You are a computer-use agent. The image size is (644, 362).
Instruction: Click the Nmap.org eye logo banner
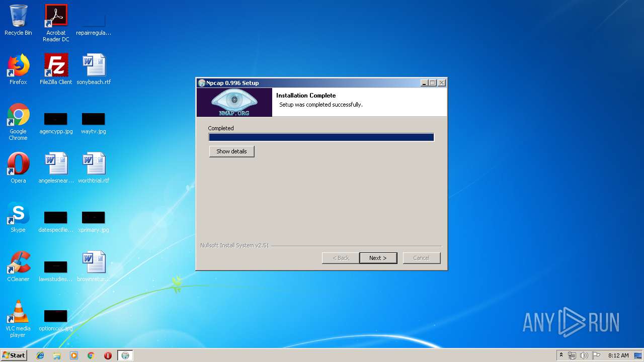click(x=234, y=103)
